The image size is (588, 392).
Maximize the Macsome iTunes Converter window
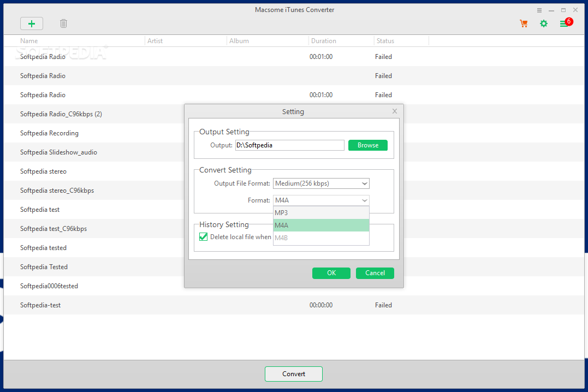[x=563, y=10]
